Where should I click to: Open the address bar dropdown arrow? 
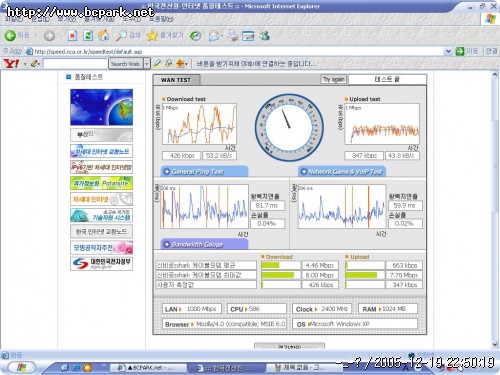[x=448, y=51]
